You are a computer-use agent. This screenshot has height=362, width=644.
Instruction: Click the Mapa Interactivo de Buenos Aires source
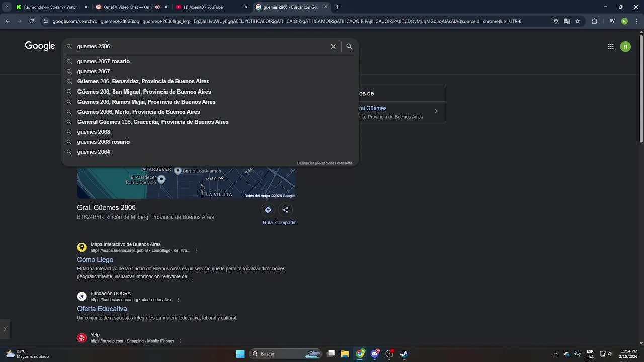(125, 244)
